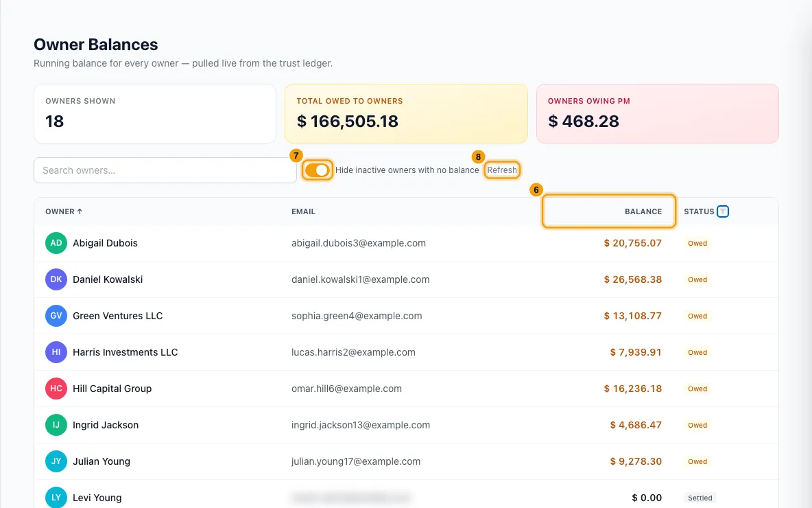Click Levi Young LY avatar

click(56, 498)
